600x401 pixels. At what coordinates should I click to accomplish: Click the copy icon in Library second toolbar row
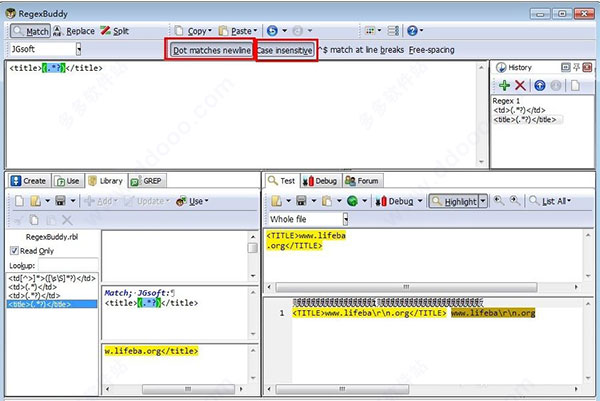point(34,220)
